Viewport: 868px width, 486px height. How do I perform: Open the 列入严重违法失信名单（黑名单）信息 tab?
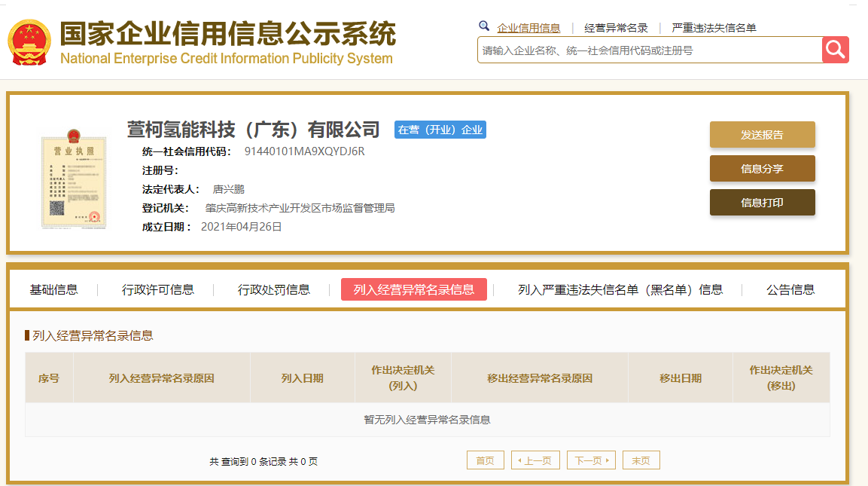click(x=620, y=290)
